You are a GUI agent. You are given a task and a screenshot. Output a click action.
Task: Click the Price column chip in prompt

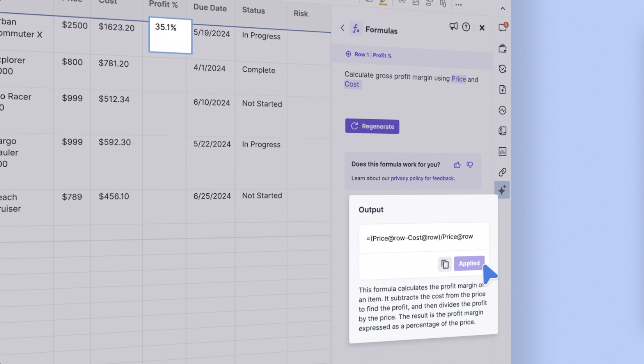(x=459, y=79)
